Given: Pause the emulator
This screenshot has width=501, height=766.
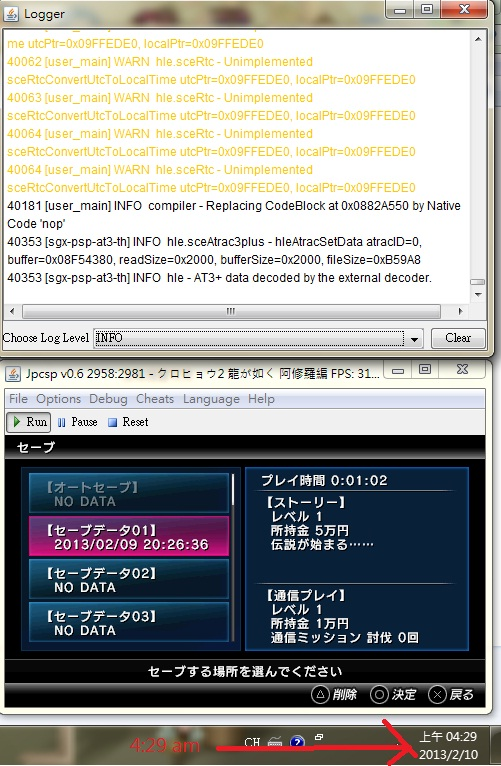Looking at the screenshot, I should pyautogui.click(x=77, y=422).
